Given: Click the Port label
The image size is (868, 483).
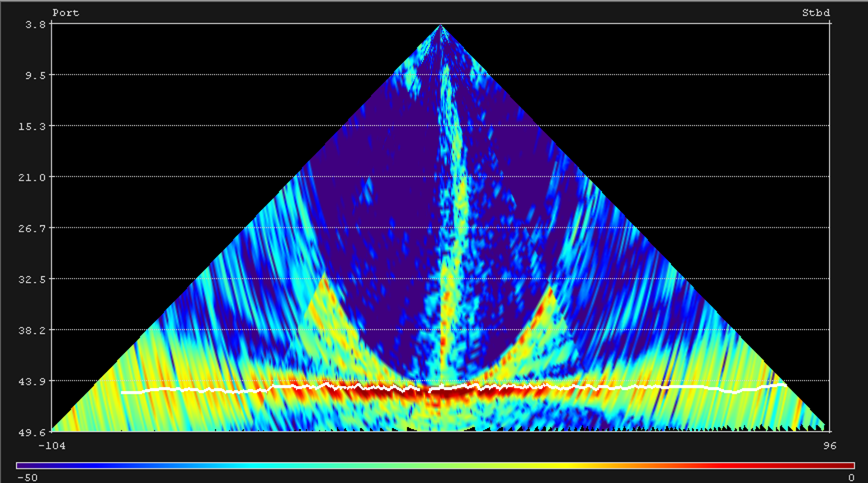Looking at the screenshot, I should (66, 13).
